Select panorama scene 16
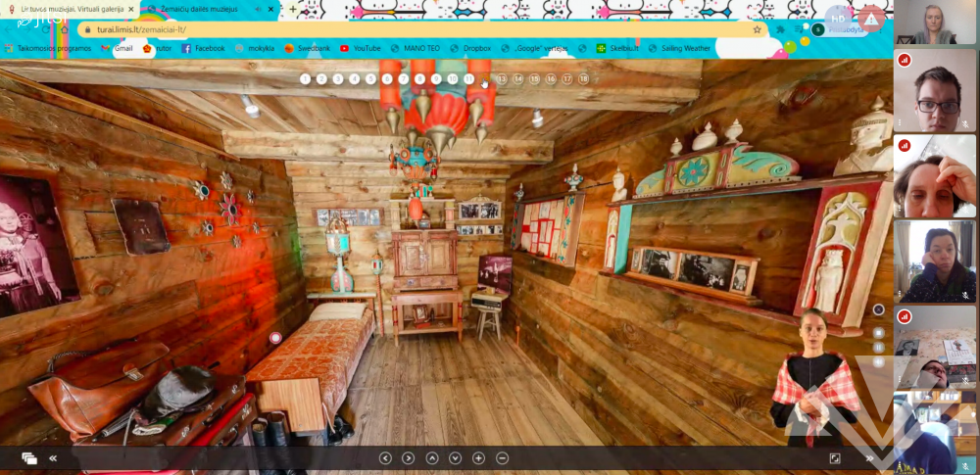 point(551,78)
